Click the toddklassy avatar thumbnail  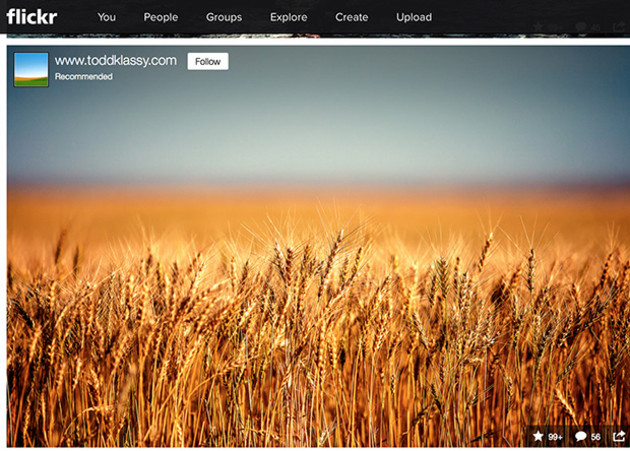tap(31, 70)
